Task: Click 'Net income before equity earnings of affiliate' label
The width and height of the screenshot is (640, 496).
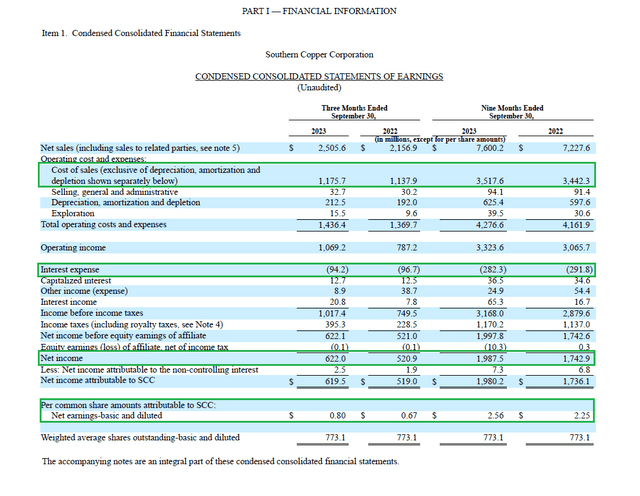Action: tap(123, 336)
